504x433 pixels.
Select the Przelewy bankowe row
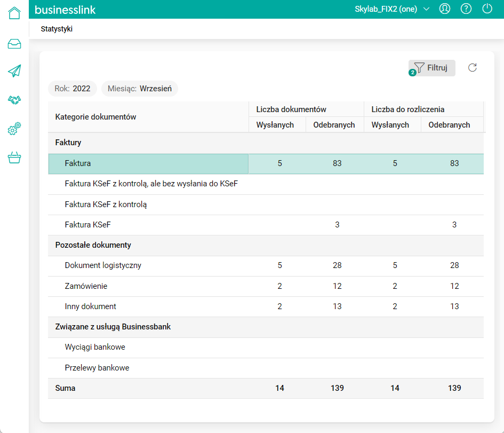(x=266, y=368)
